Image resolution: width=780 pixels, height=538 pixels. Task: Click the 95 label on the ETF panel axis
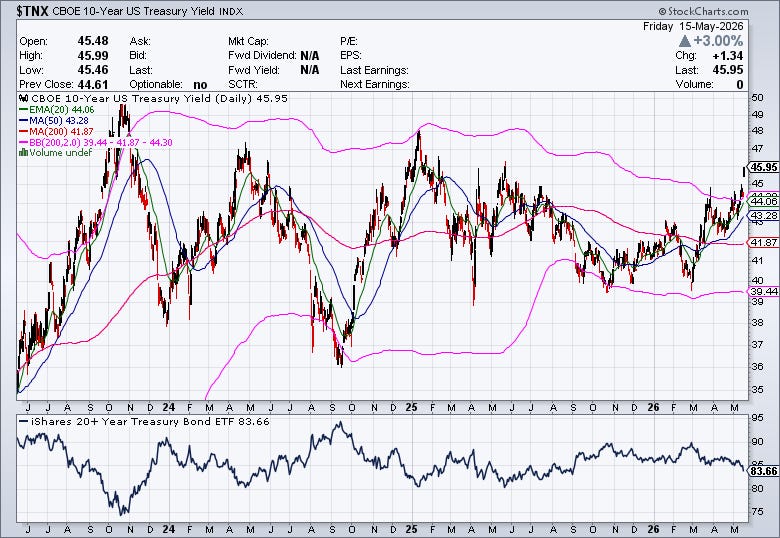(758, 418)
